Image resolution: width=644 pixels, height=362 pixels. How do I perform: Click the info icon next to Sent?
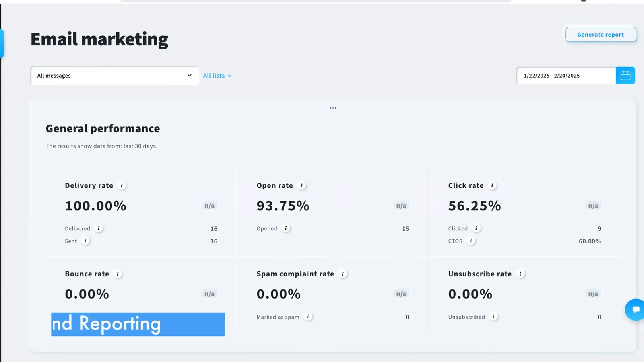pyautogui.click(x=85, y=241)
